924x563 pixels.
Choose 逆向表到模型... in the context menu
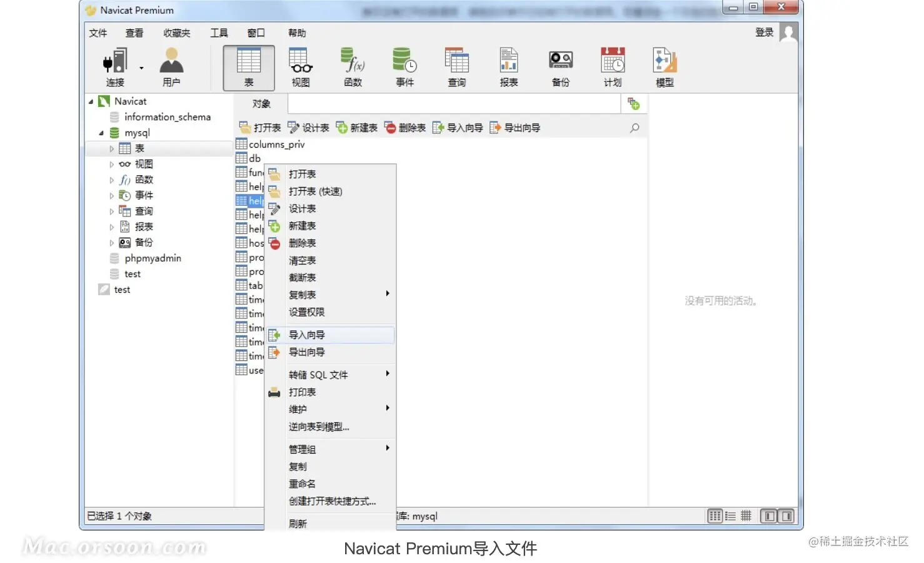(x=330, y=427)
